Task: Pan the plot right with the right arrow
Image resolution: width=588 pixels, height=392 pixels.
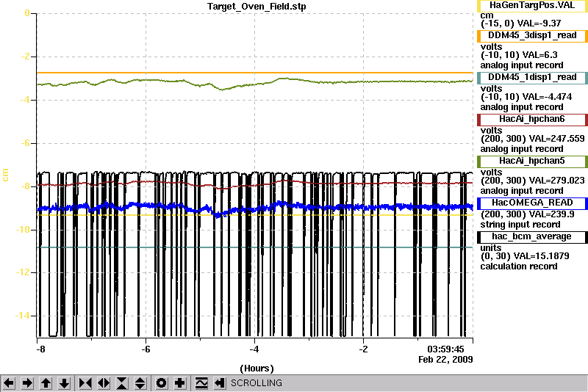Action: click(x=27, y=383)
